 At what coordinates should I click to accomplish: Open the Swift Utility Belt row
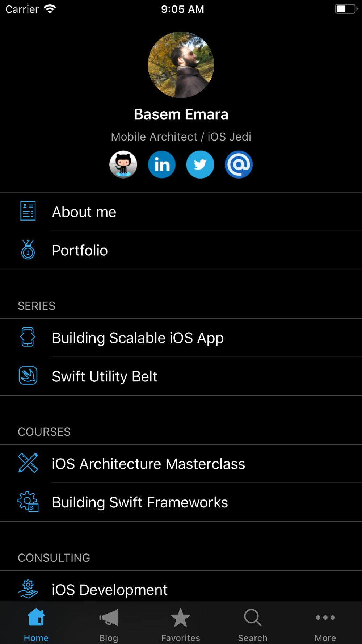(x=105, y=376)
